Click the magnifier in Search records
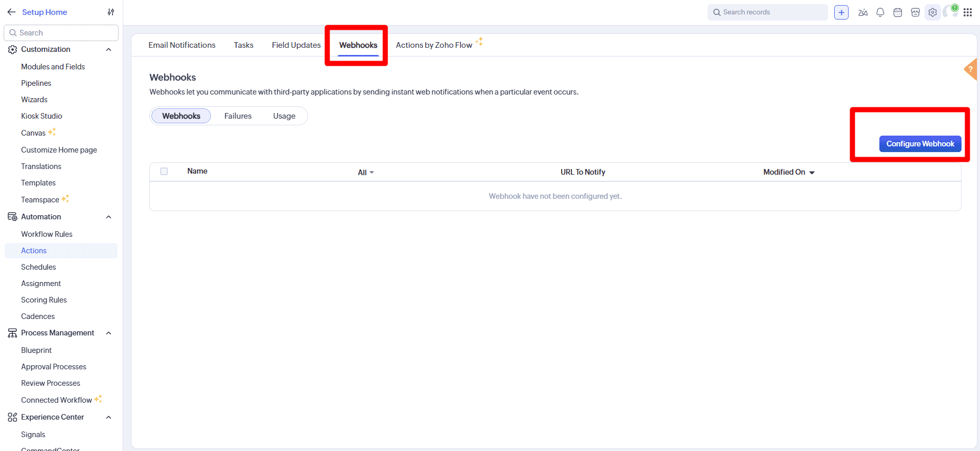980x451 pixels. point(717,12)
